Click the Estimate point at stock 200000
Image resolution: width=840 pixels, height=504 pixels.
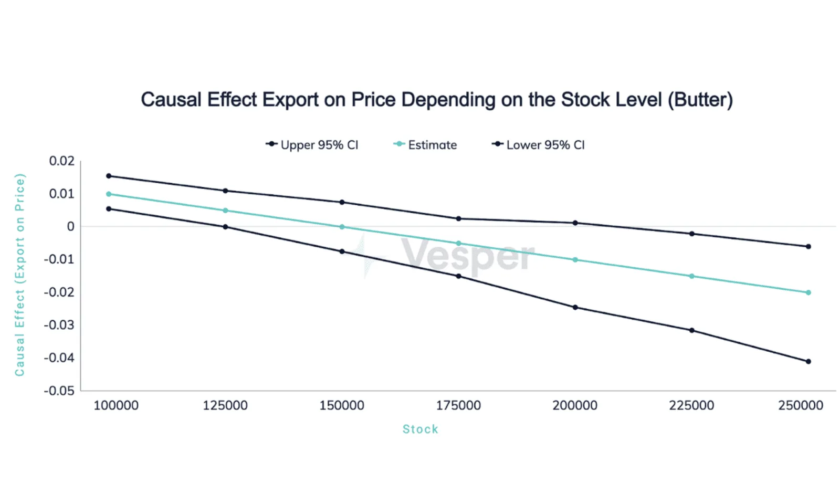tap(575, 259)
